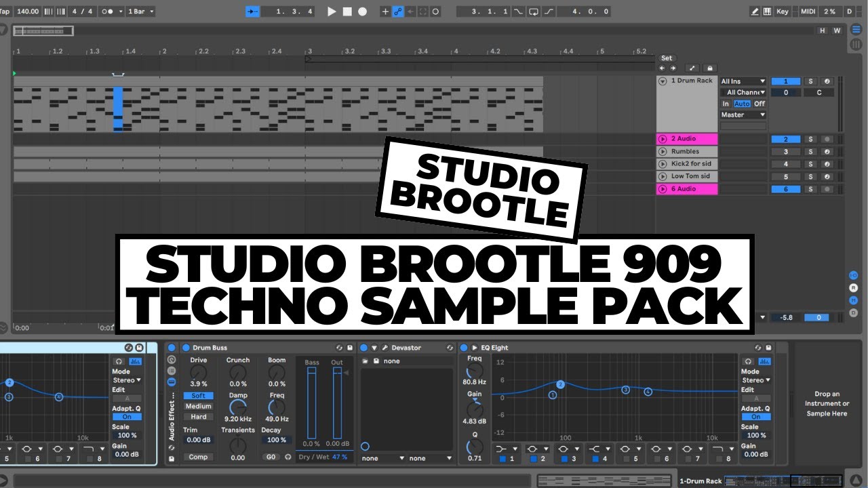Screen dimensions: 868x488
Task: Open the first Devastor none dropdown
Action: point(383,458)
